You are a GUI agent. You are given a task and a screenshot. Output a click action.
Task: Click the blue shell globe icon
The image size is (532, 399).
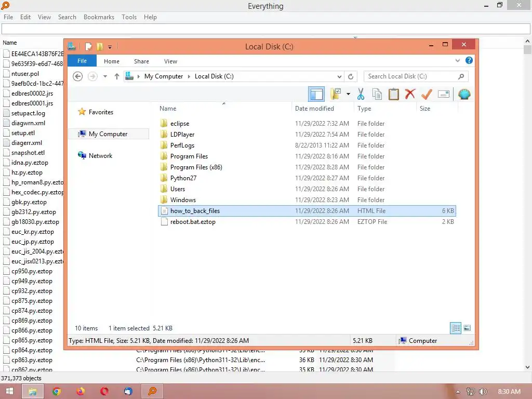point(464,94)
